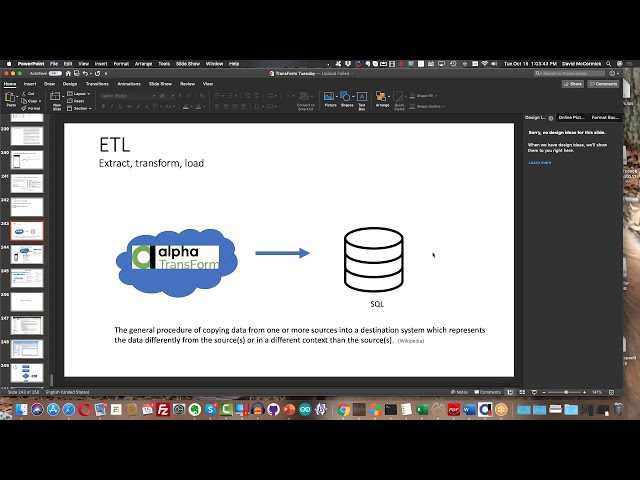Viewport: 640px width, 480px height.
Task: Open the Shapes gallery
Action: tap(345, 96)
